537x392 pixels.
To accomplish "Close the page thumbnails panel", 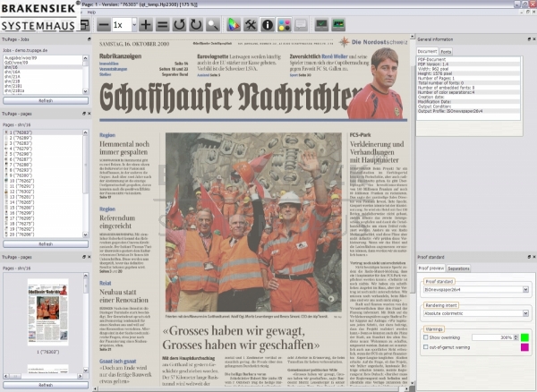I will click(89, 257).
